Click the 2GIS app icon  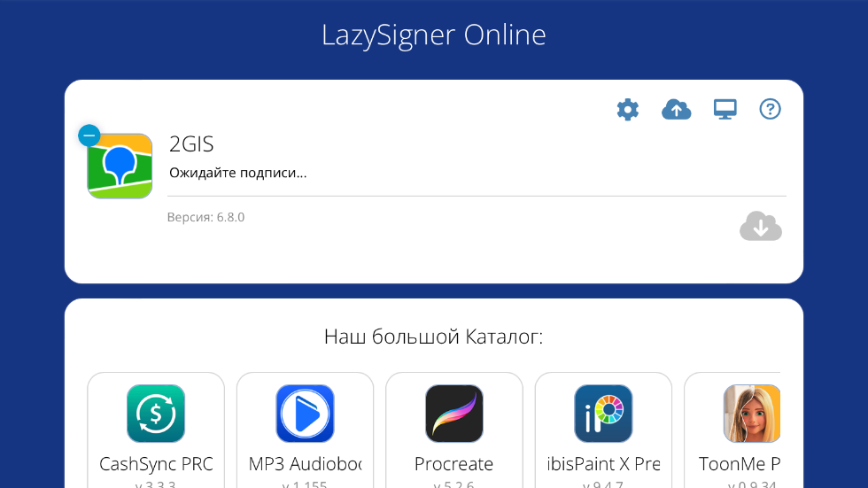[120, 166]
